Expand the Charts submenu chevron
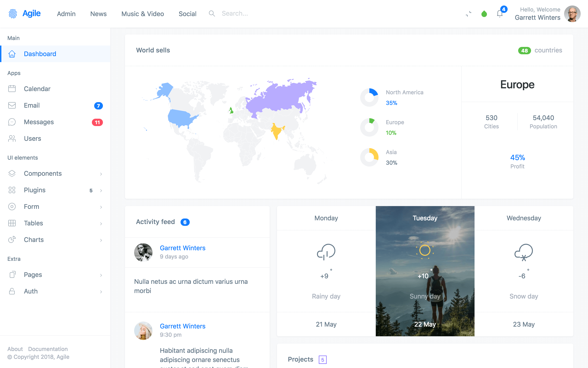588x368 pixels. (101, 240)
